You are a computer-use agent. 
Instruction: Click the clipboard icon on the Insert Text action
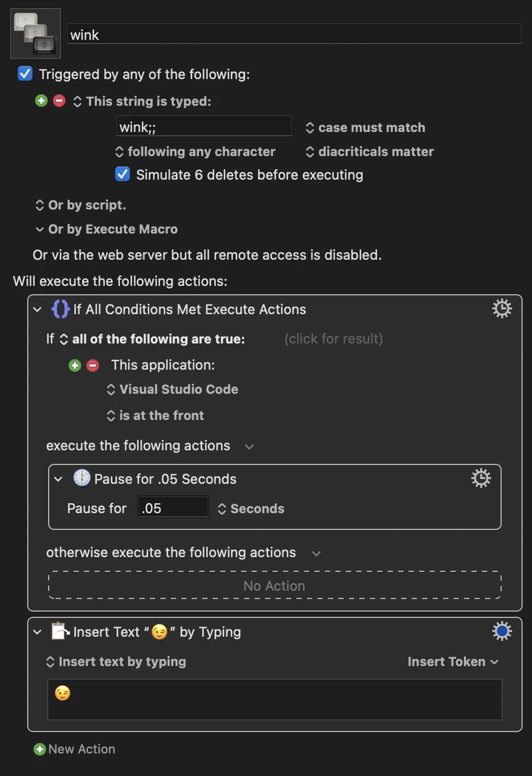click(x=59, y=631)
